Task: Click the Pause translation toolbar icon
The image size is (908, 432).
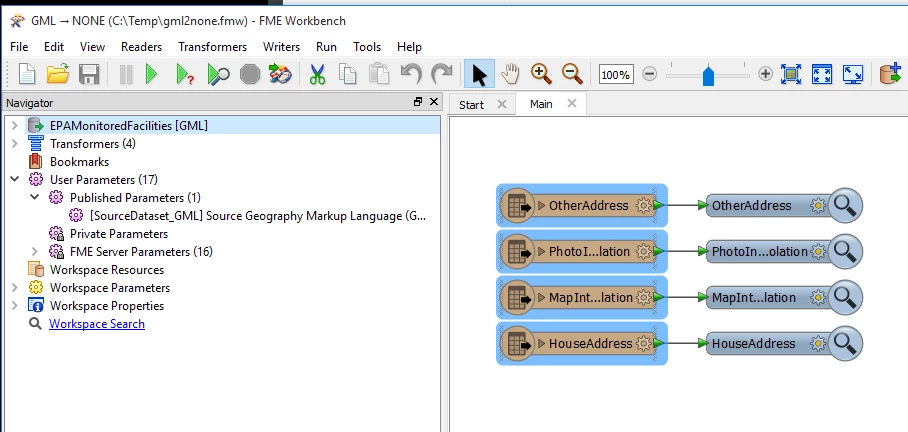Action: (126, 75)
